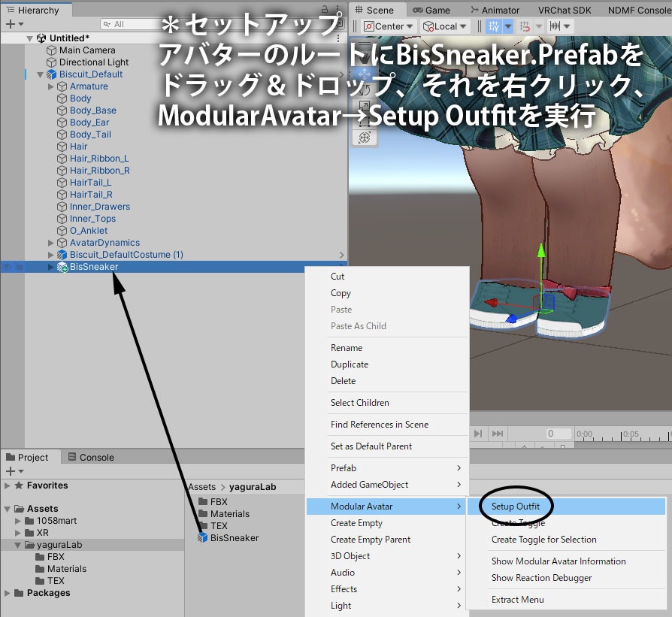672x617 pixels.
Task: Open the create menu plus icon in Hierarchy
Action: [10, 24]
